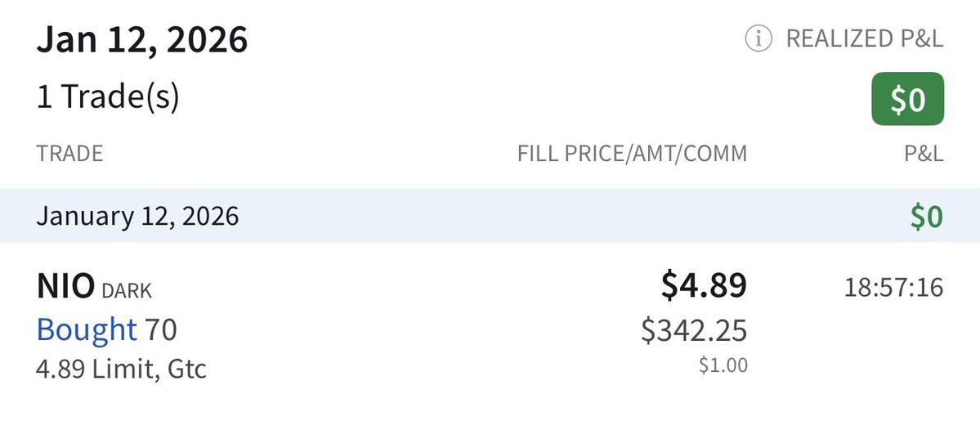Click the FILL PRICE/AMT/COMM column header

632,154
